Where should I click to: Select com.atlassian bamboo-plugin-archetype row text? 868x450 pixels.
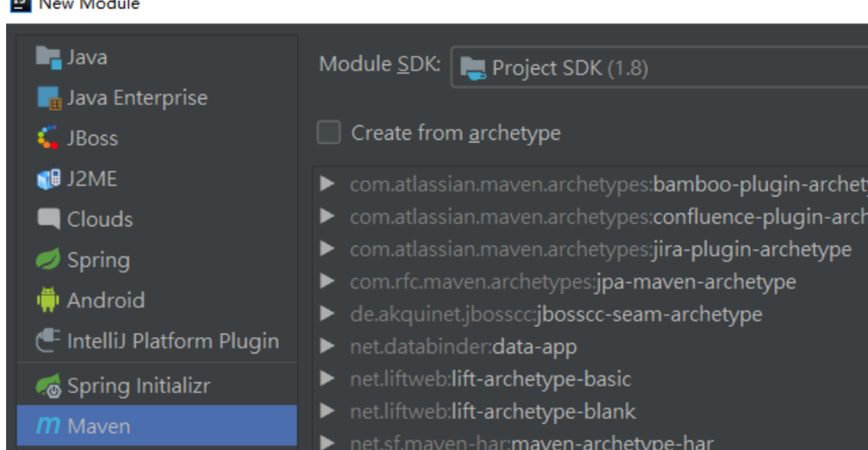[608, 184]
